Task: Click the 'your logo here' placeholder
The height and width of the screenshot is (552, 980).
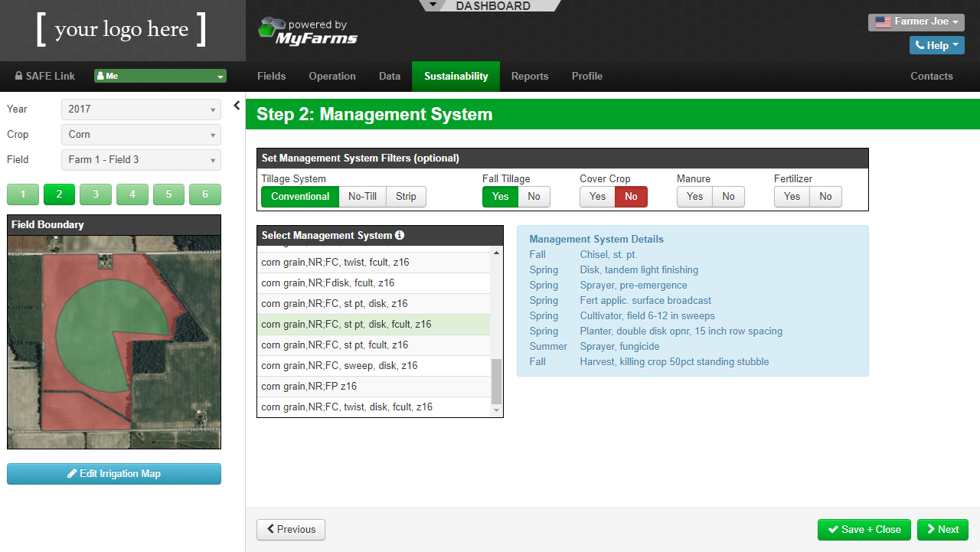Action: click(122, 30)
